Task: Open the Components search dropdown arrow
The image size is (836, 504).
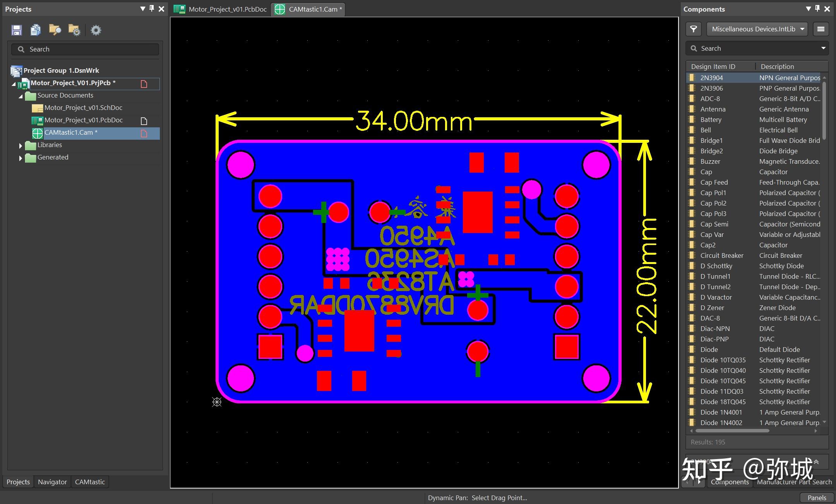Action: click(823, 48)
